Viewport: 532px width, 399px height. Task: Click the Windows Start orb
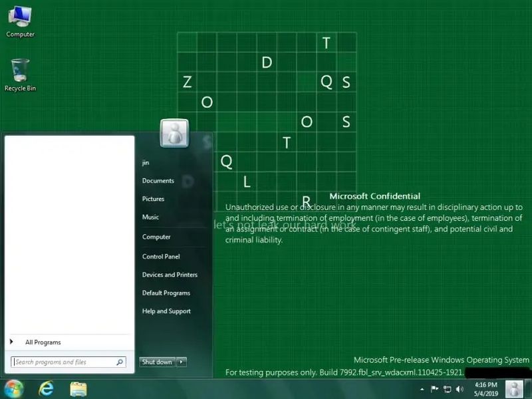point(13,389)
